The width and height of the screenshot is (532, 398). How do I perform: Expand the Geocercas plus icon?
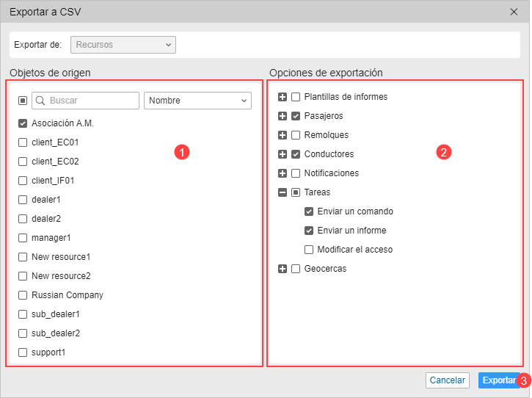[283, 269]
